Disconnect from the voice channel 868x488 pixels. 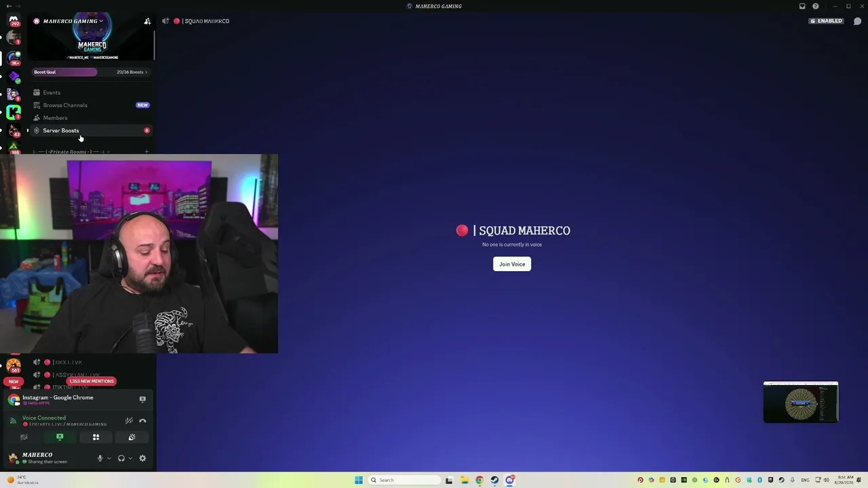142,421
